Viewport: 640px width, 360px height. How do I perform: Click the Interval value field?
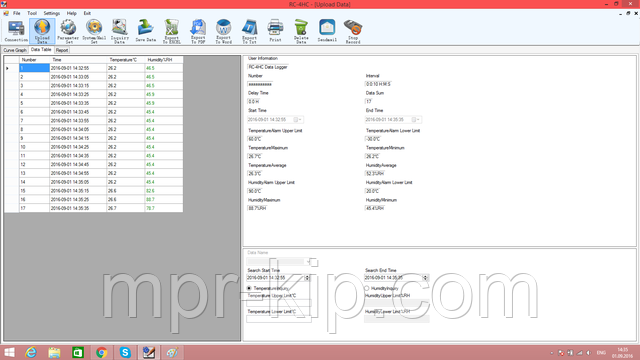coord(378,84)
